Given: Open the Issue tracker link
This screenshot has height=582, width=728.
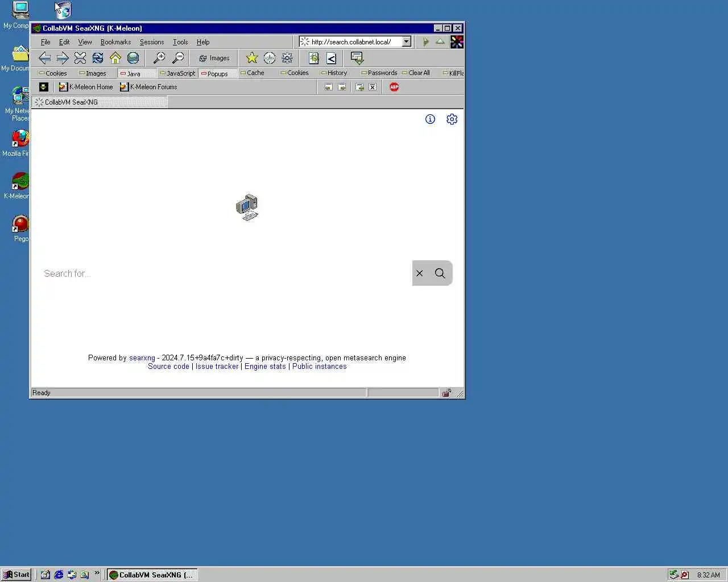Looking at the screenshot, I should click(217, 367).
